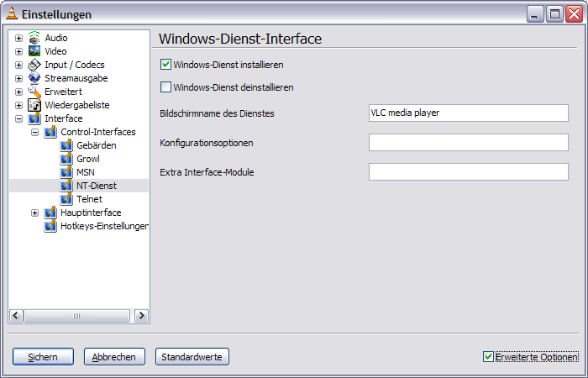The height and width of the screenshot is (378, 588).
Task: Enable Windows-Dienst deinstallieren checkbox
Action: (x=165, y=87)
